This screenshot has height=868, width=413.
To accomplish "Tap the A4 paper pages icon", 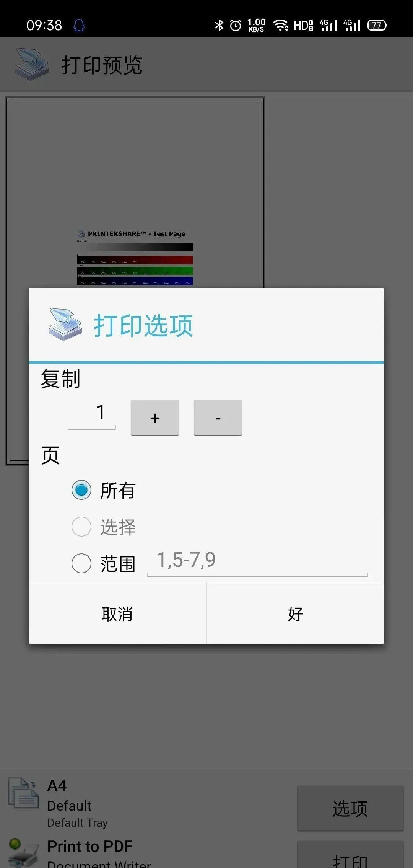I will 24,793.
